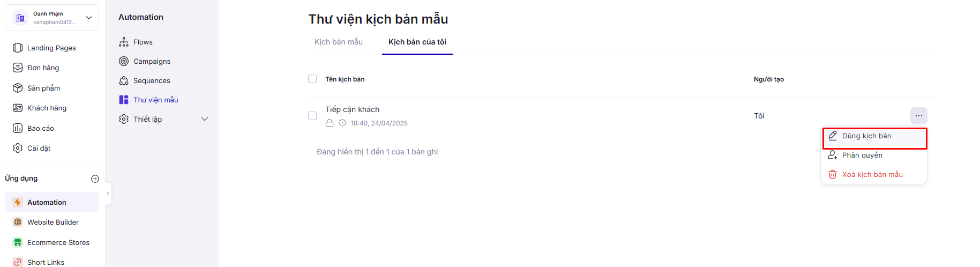Viewport: 980px width, 267px height.
Task: Select the header select-all checkbox
Action: coord(312,79)
